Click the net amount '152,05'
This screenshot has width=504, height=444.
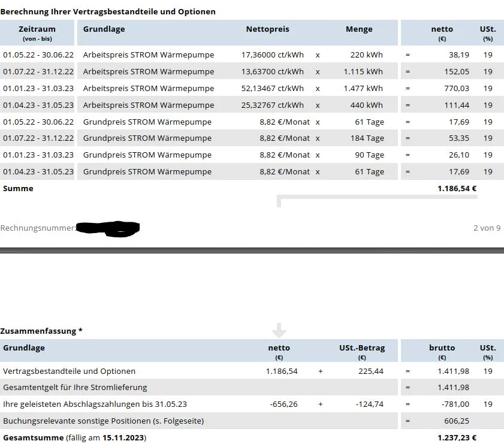click(x=457, y=71)
